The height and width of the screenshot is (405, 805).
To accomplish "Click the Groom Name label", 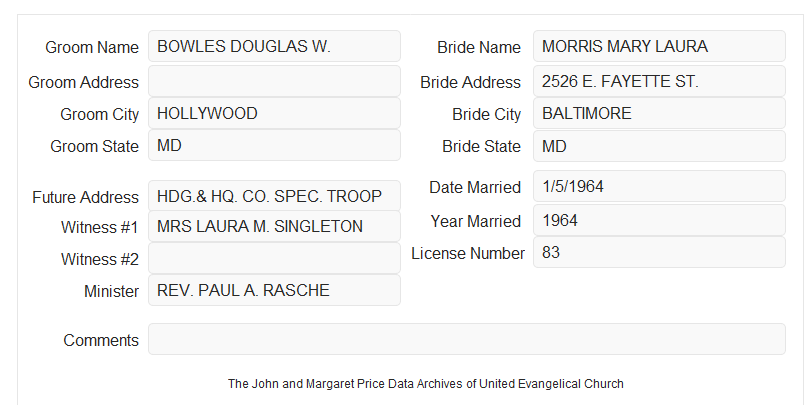I will pyautogui.click(x=92, y=47).
